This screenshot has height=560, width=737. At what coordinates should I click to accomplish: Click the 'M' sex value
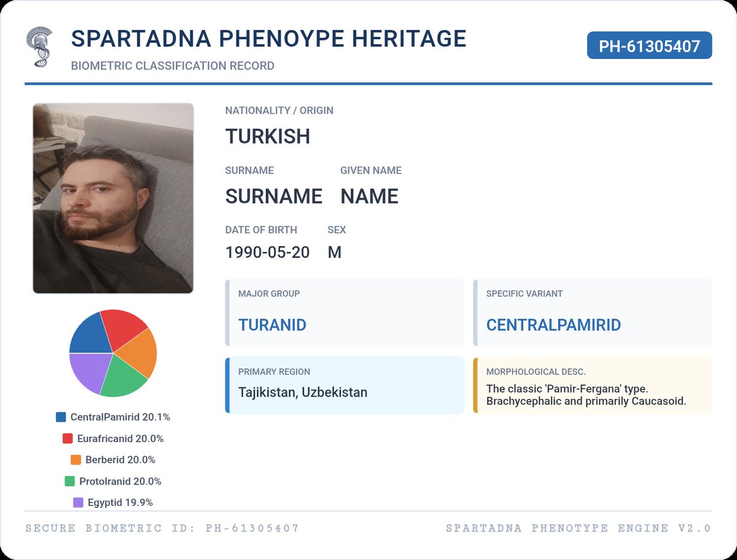(x=335, y=252)
